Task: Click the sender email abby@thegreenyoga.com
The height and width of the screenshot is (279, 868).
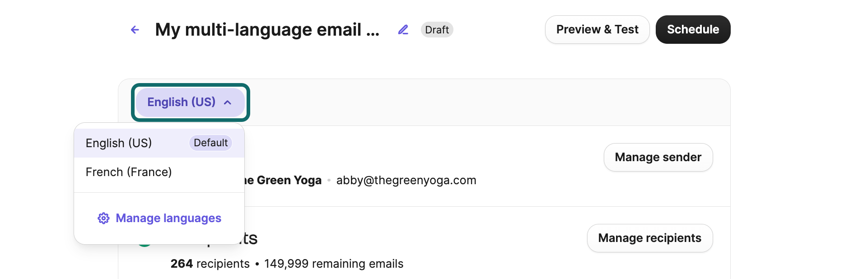Action: pos(406,181)
